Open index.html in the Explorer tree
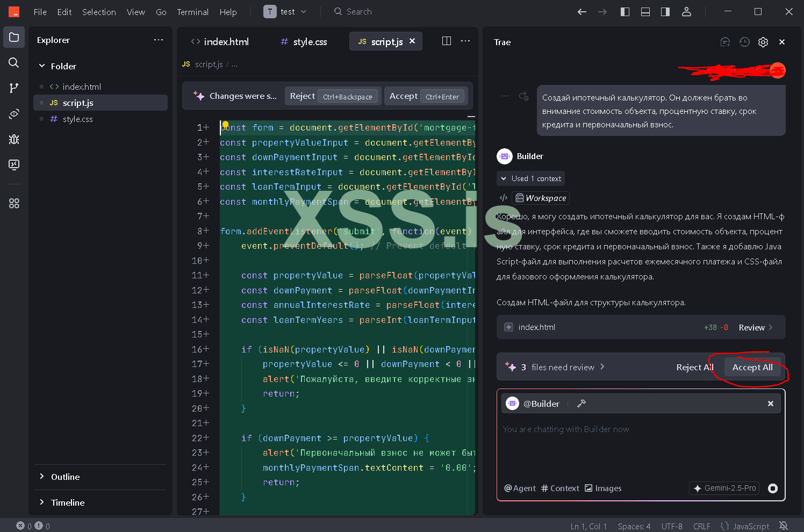 82,87
